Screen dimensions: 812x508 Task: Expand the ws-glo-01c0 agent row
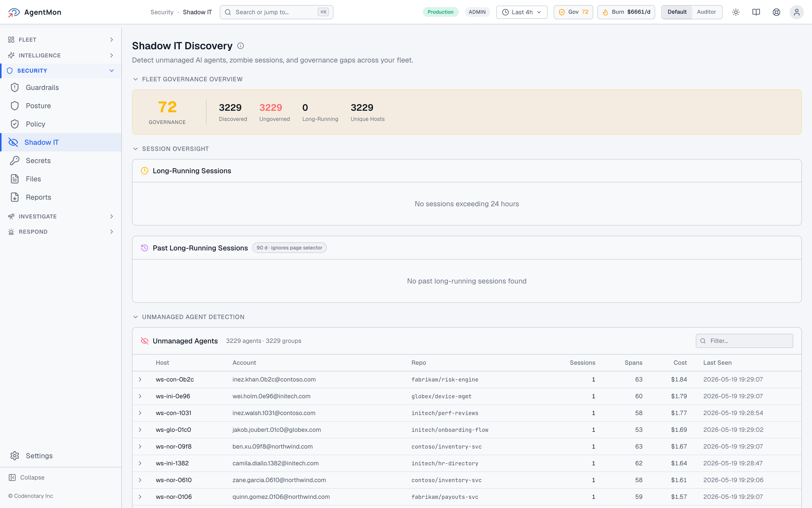(x=140, y=430)
